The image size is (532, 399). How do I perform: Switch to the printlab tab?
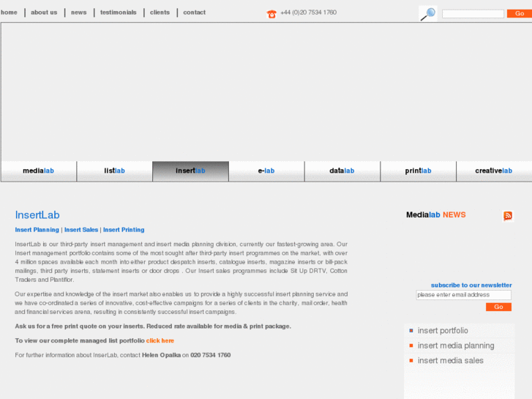[x=418, y=171]
